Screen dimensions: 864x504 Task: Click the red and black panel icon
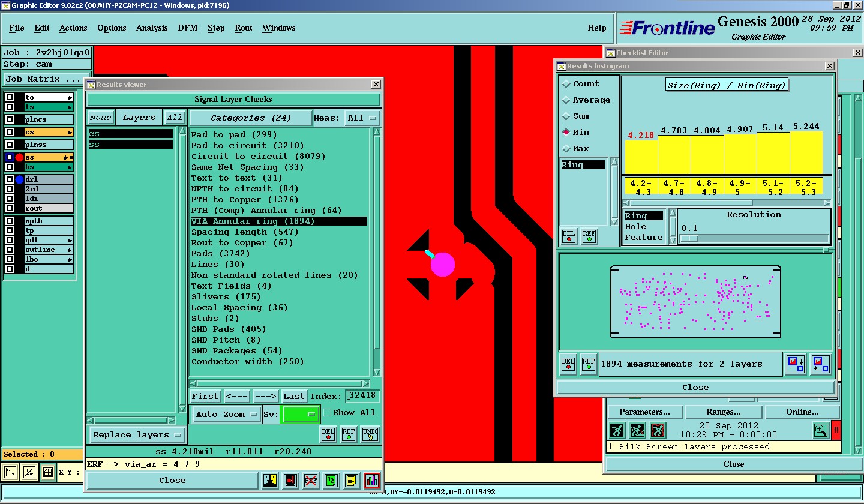pyautogui.click(x=290, y=481)
